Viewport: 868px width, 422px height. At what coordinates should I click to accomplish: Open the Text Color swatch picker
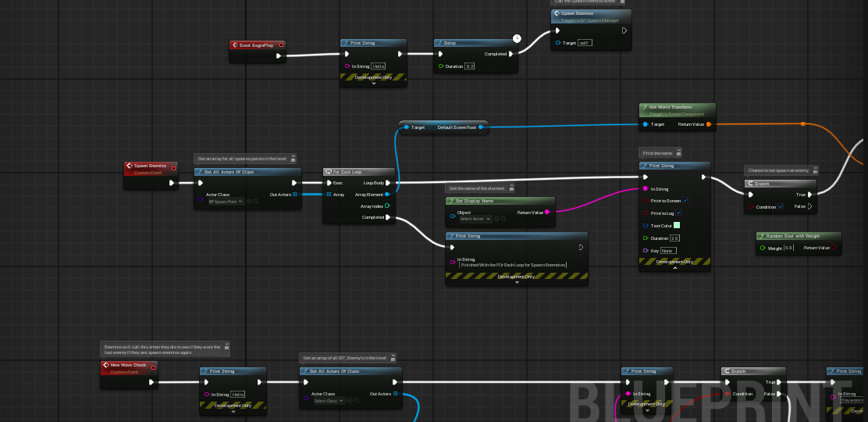pos(677,225)
